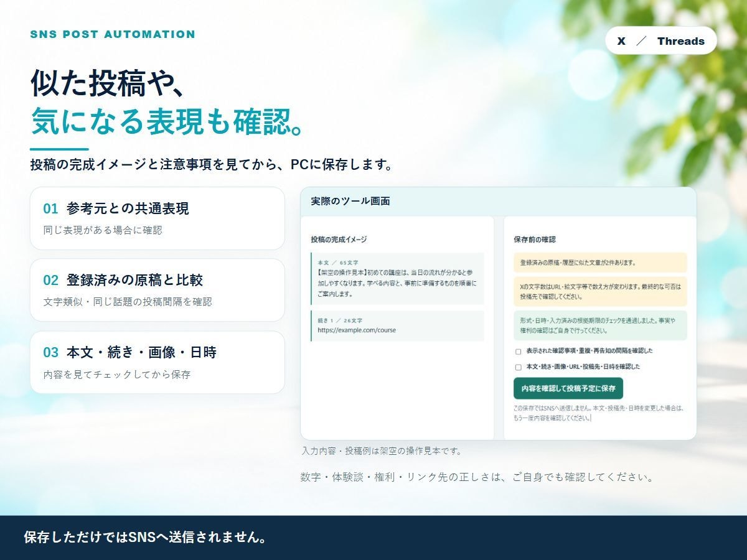Click the '内容を確認して投稿予定に保存' button

click(568, 388)
